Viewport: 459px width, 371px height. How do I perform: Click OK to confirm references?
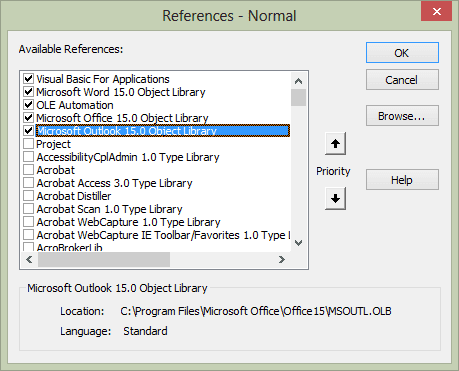click(402, 53)
